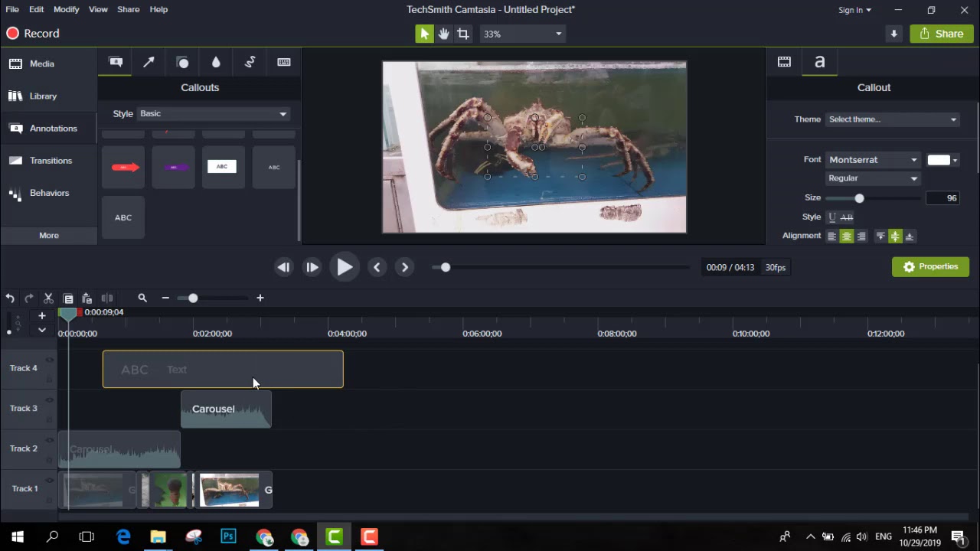Add a new track with plus button
980x551 pixels.
(x=42, y=315)
